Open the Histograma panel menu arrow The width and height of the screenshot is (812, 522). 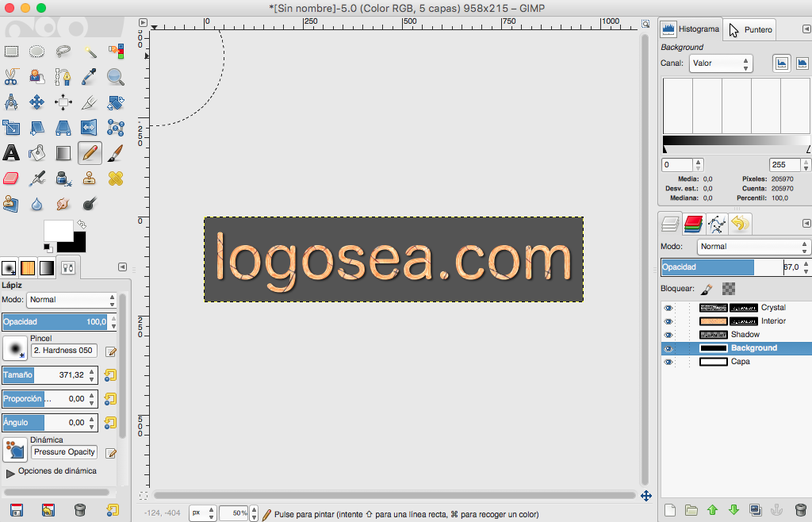click(806, 29)
